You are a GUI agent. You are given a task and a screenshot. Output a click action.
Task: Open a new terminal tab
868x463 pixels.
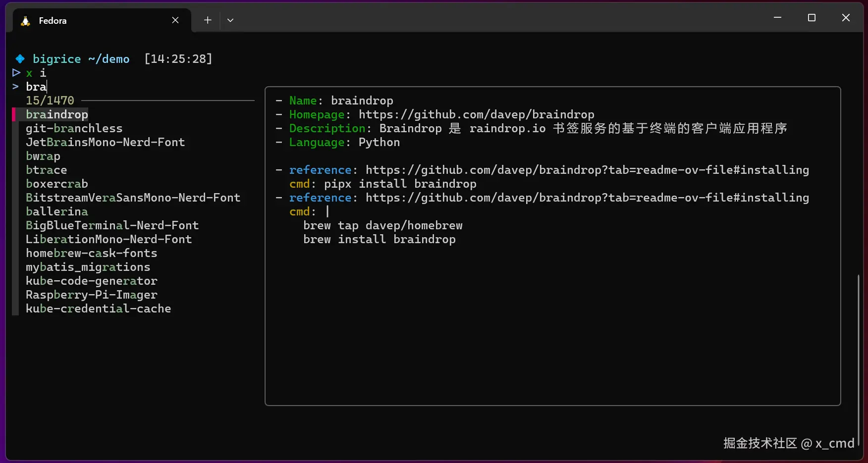tap(208, 20)
